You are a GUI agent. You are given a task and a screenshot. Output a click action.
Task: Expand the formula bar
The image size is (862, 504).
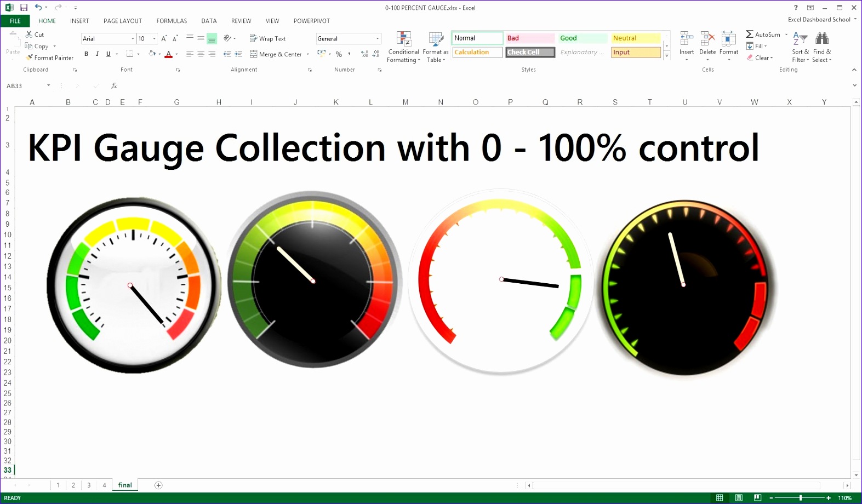[854, 85]
